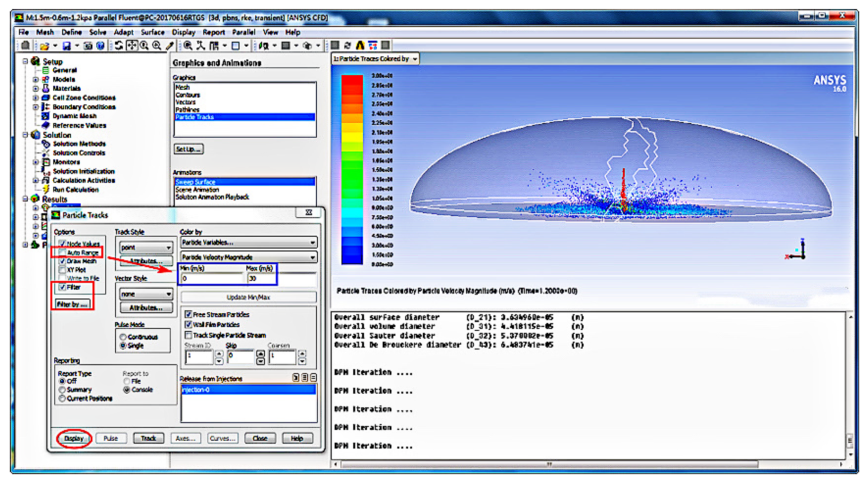Enable the Auto Range checkbox
Viewport: 868px width, 484px height.
pos(62,252)
